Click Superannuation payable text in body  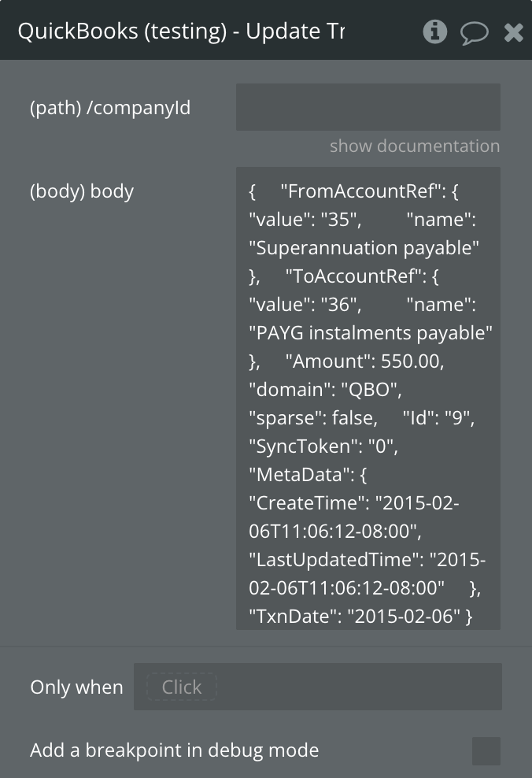364,248
